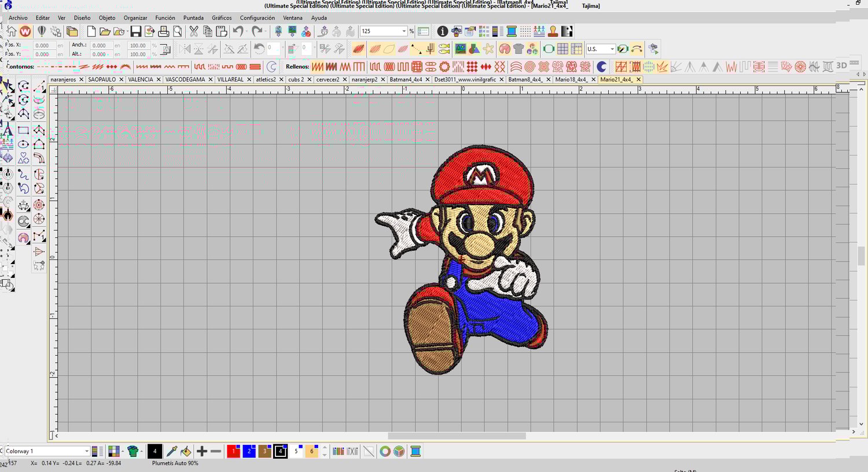Image resolution: width=868 pixels, height=472 pixels.
Task: Switch to the Batman4_4x4 tab
Action: 406,79
